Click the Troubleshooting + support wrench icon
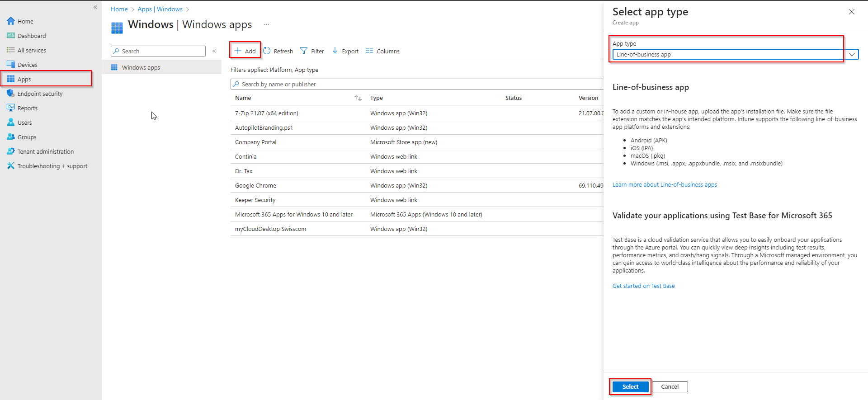This screenshot has height=400, width=868. [x=11, y=166]
